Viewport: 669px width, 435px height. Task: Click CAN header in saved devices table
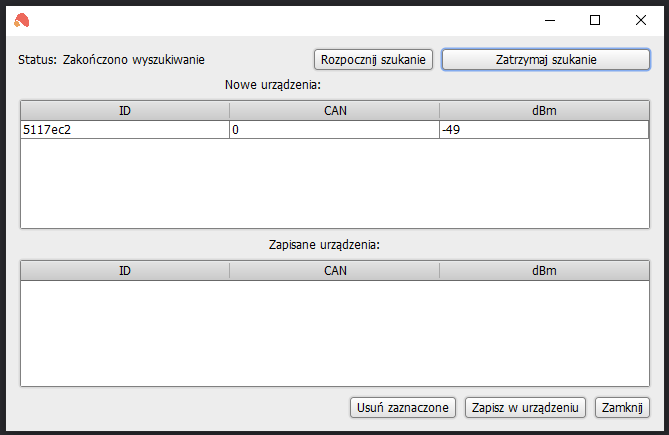[335, 271]
